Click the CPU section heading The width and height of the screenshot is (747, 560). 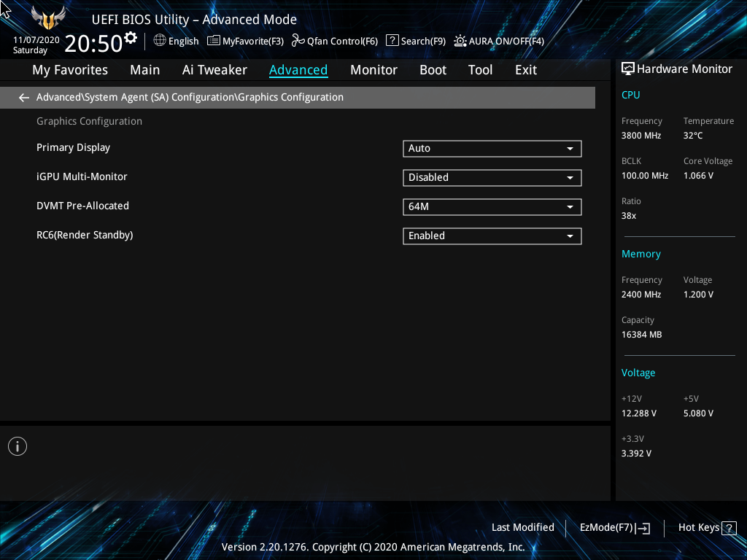click(630, 95)
